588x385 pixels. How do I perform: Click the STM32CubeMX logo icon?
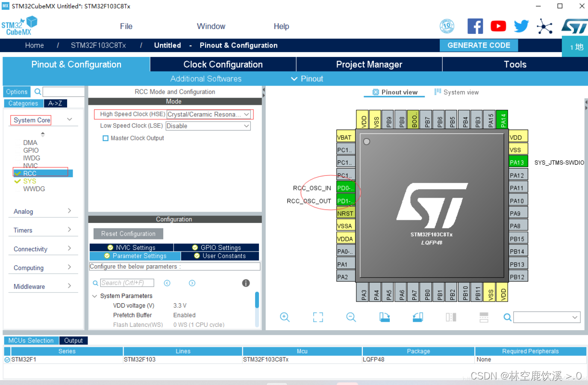(x=19, y=26)
